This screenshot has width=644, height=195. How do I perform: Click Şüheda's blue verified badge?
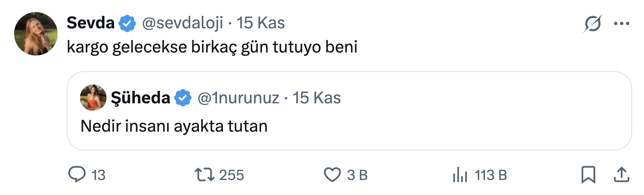pos(183,98)
